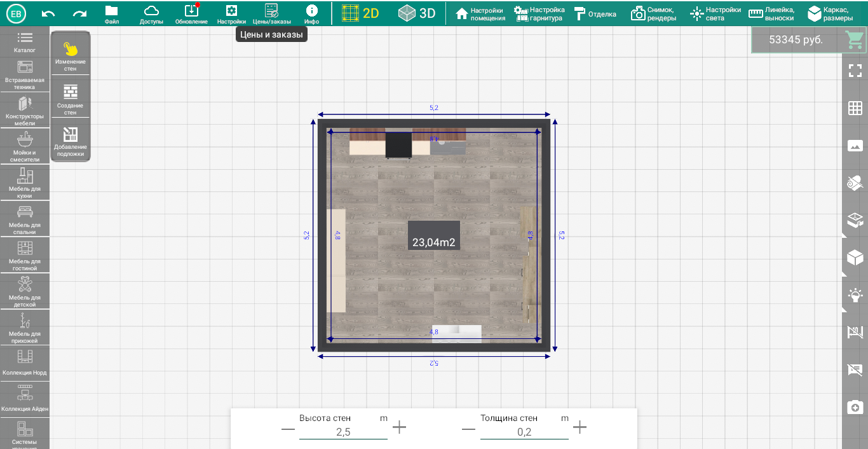Open Настройки света light settings
Image resolution: width=868 pixels, height=449 pixels.
715,13
